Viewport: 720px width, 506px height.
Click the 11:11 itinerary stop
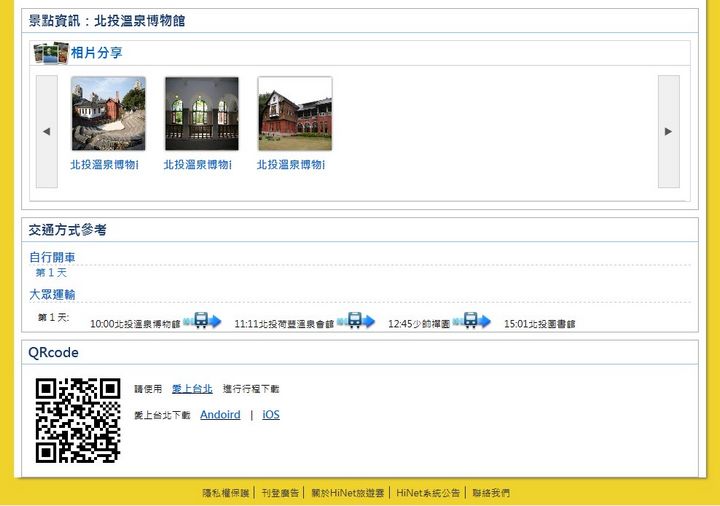pyautogui.click(x=284, y=324)
